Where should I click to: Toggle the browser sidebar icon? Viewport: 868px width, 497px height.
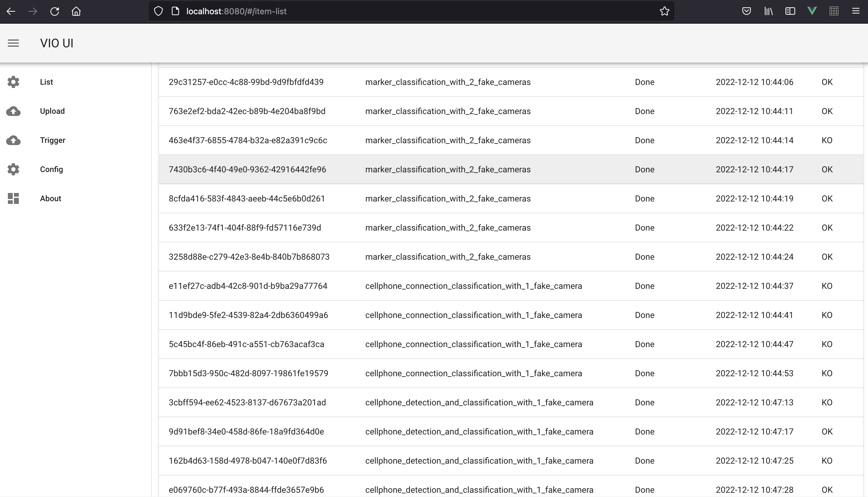pos(790,11)
